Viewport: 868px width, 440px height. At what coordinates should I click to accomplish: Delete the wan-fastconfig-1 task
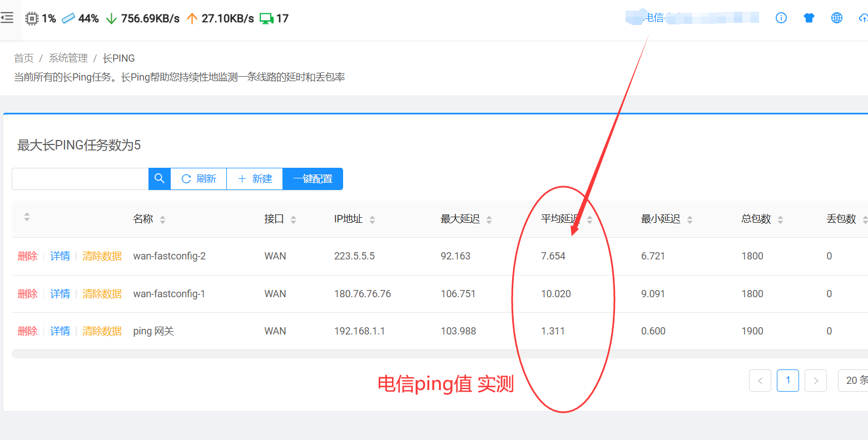28,294
